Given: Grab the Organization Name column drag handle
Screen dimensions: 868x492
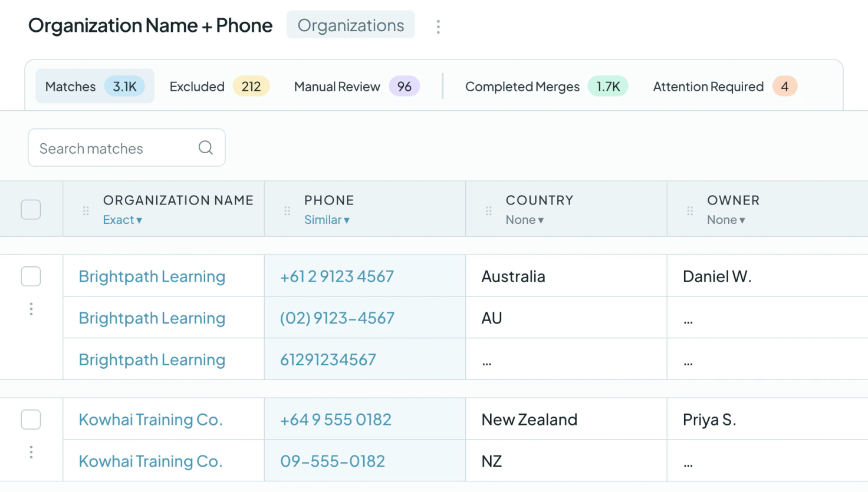Looking at the screenshot, I should 86,210.
